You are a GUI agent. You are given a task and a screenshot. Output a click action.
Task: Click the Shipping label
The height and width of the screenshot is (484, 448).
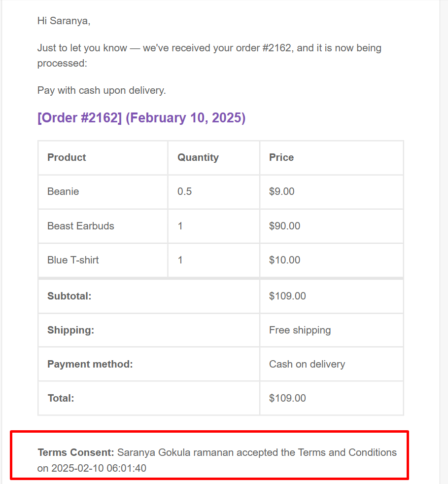[x=70, y=330]
